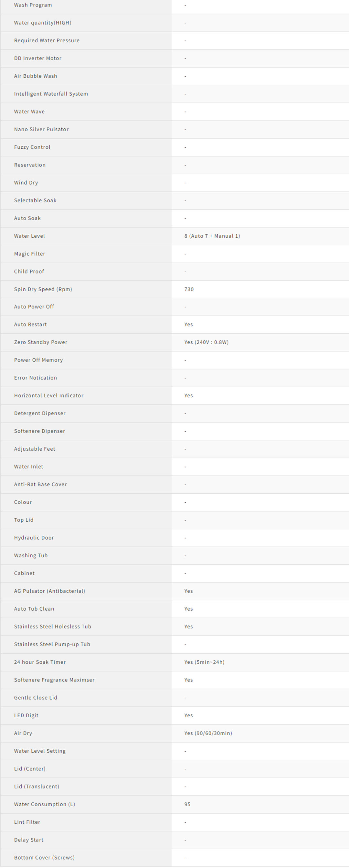Click the "24 hour Soak Timer" label
The image size is (349, 868).
pos(40,662)
